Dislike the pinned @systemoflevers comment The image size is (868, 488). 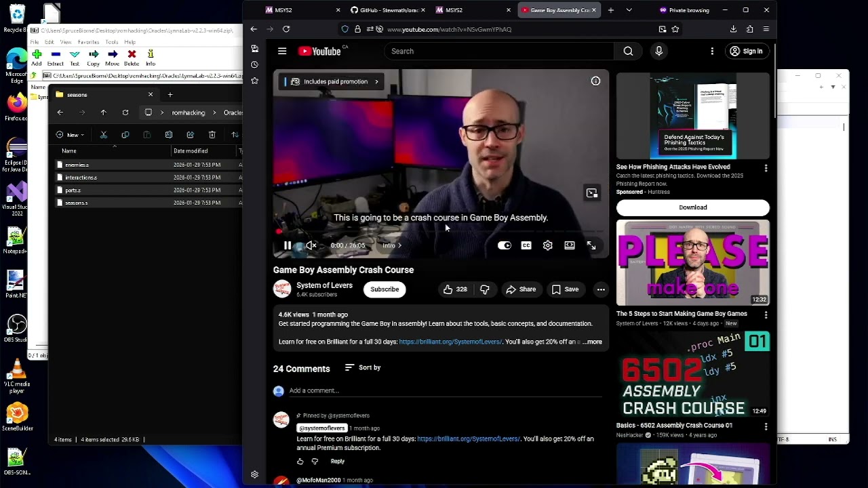(x=315, y=462)
